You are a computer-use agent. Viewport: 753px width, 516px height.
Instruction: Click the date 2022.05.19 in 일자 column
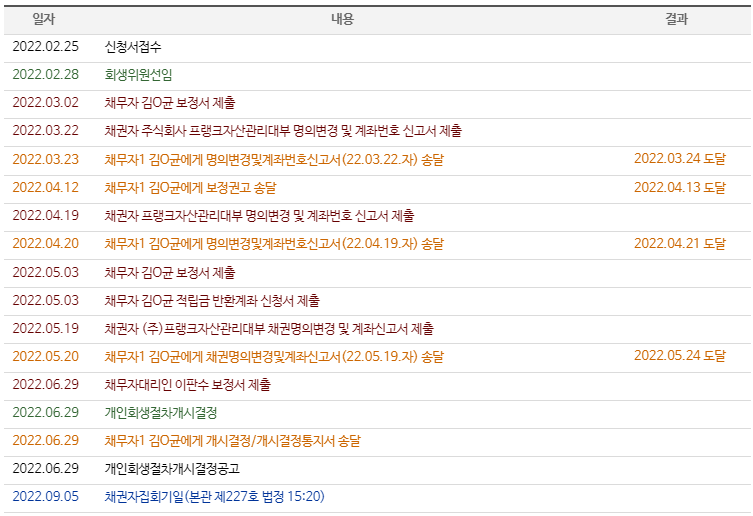pos(46,329)
